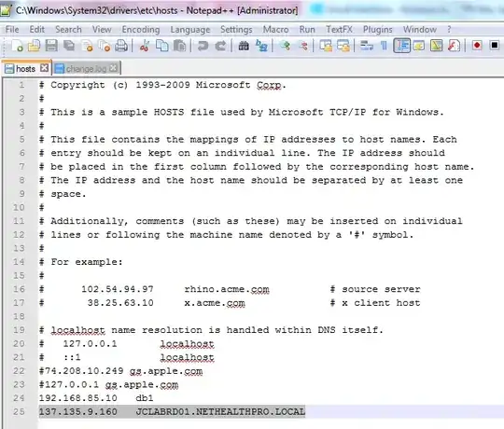Viewport: 504px width, 429px height.
Task: Toggle synchronized horizontal scrolling icon
Action: 343,46
